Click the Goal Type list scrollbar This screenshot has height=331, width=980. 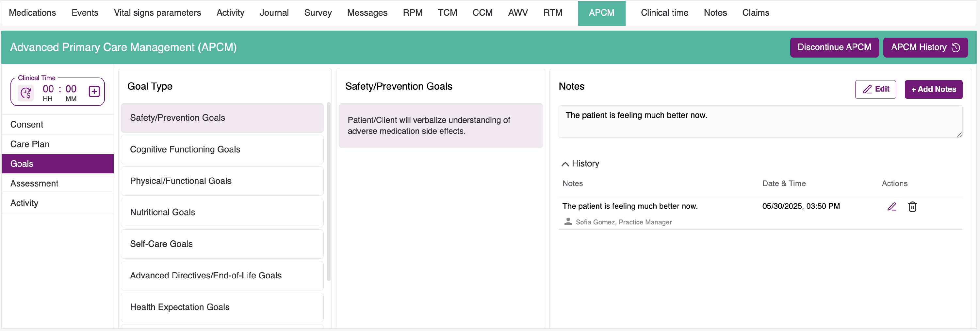click(x=329, y=190)
